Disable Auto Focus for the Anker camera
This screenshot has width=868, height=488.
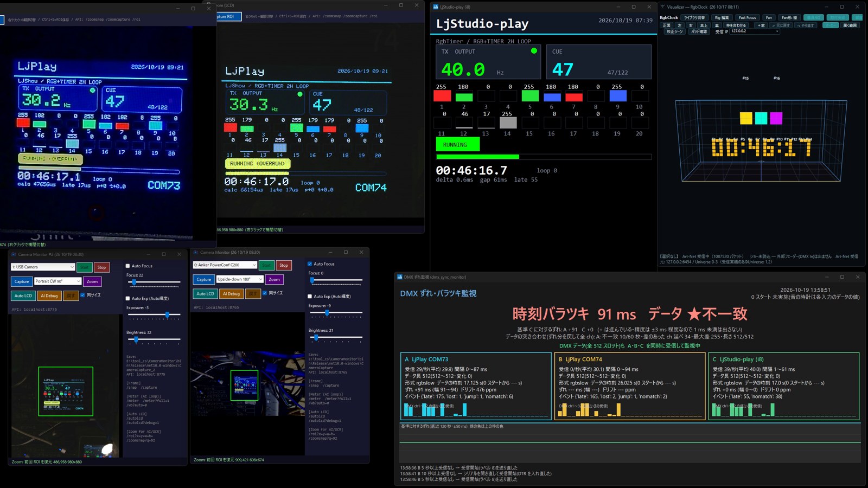click(x=310, y=264)
